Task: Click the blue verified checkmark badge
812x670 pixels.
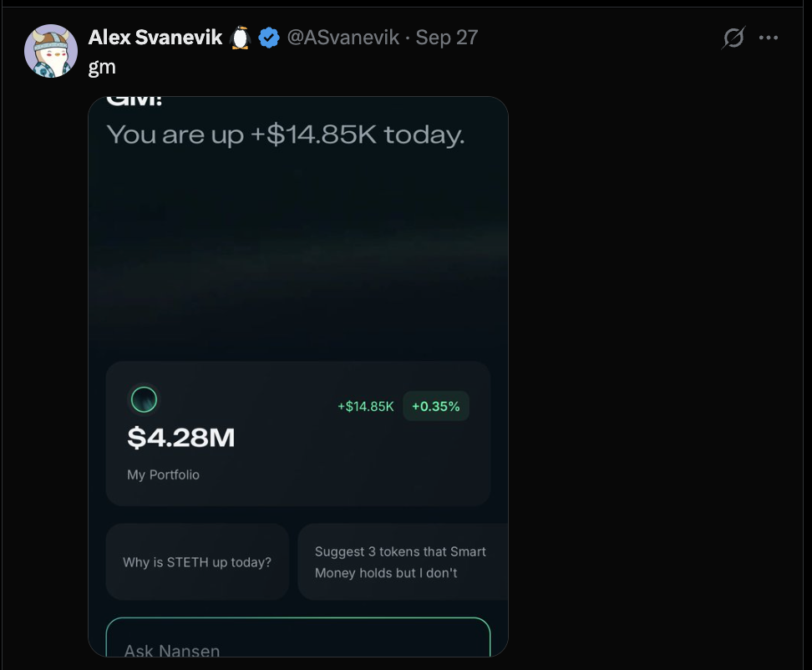Action: coord(269,38)
